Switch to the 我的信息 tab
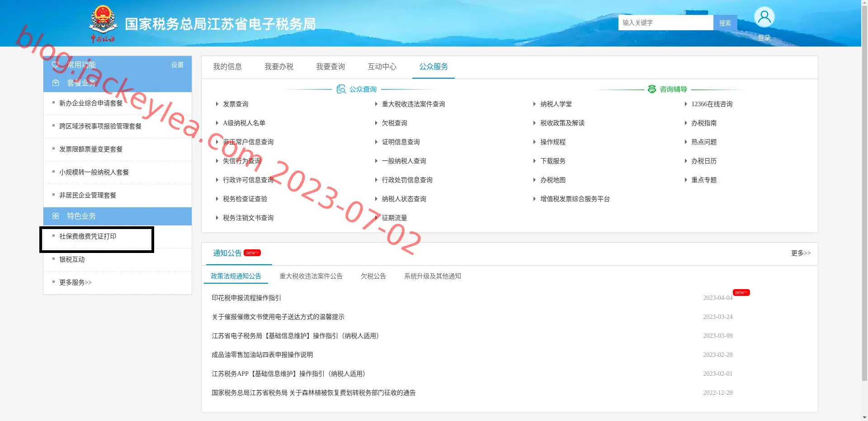 (x=227, y=67)
